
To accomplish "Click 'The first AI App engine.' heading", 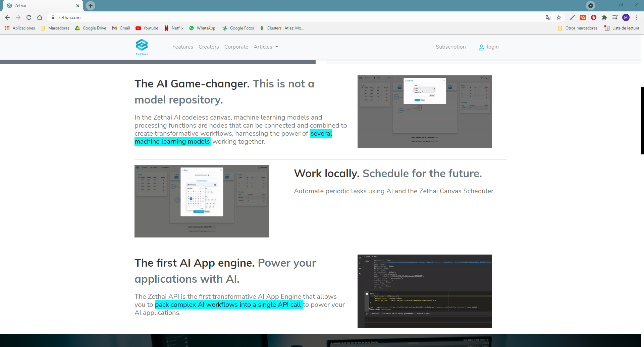I will pos(195,263).
